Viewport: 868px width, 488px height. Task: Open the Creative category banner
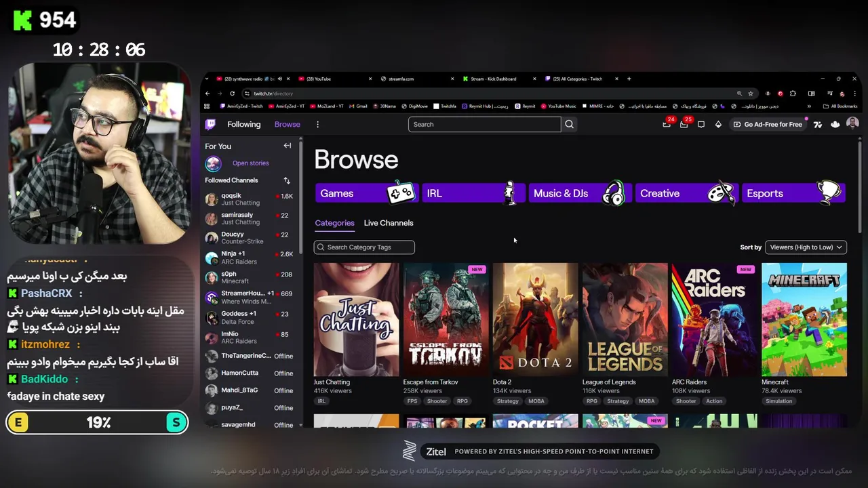686,193
